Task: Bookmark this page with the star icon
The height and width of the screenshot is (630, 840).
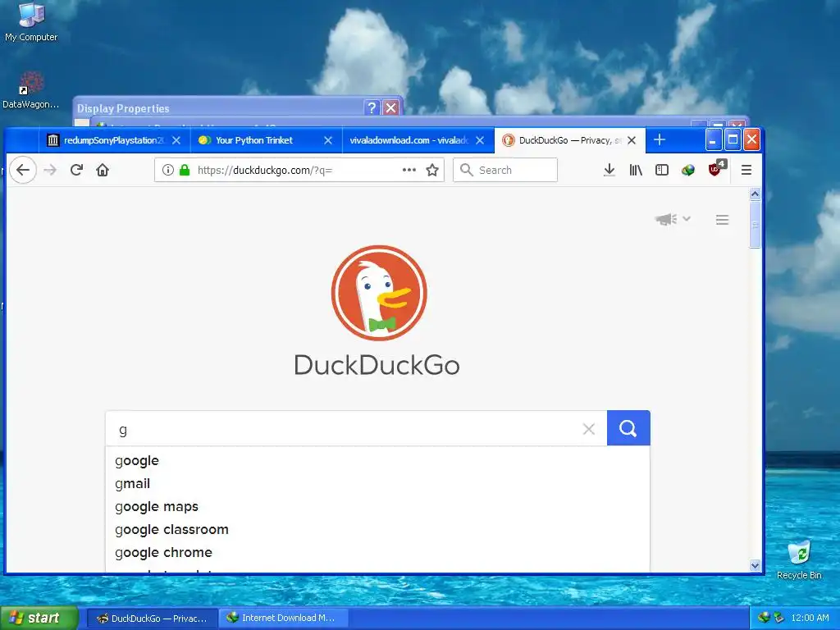Action: click(432, 170)
